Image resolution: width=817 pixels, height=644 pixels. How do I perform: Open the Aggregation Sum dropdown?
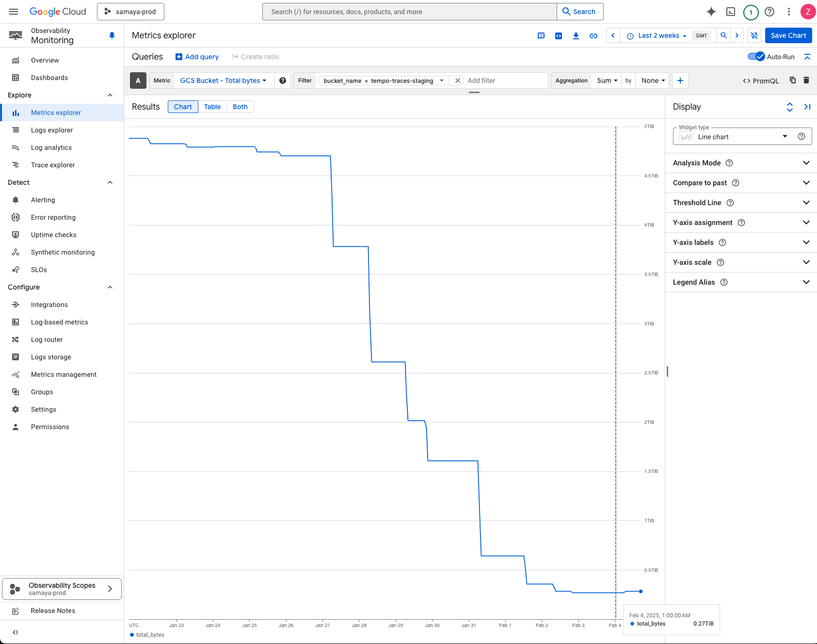click(x=607, y=80)
